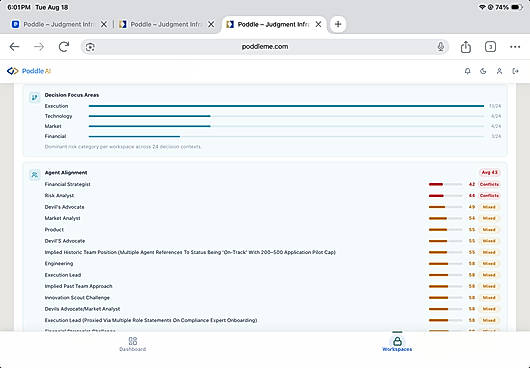
Task: Click Mixed badge in Product row
Action: coord(489,230)
